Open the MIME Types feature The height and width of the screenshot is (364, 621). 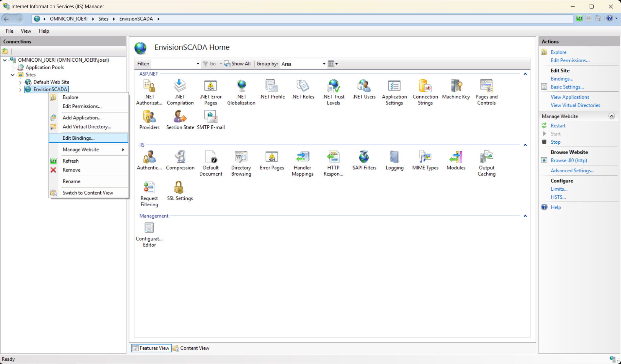[425, 160]
